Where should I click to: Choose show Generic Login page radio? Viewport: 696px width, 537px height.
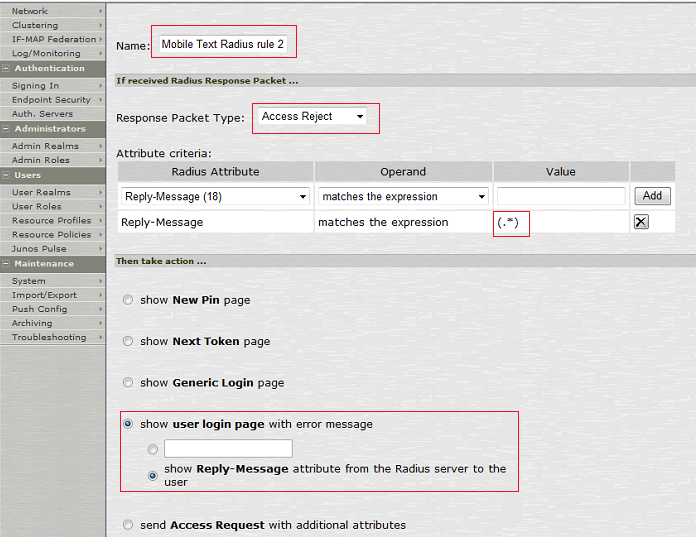pos(127,383)
